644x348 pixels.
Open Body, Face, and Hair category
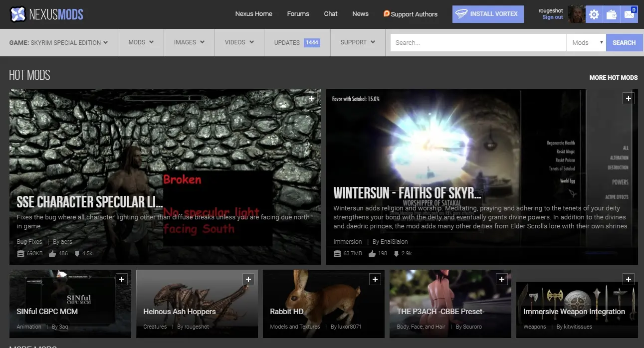pos(421,327)
